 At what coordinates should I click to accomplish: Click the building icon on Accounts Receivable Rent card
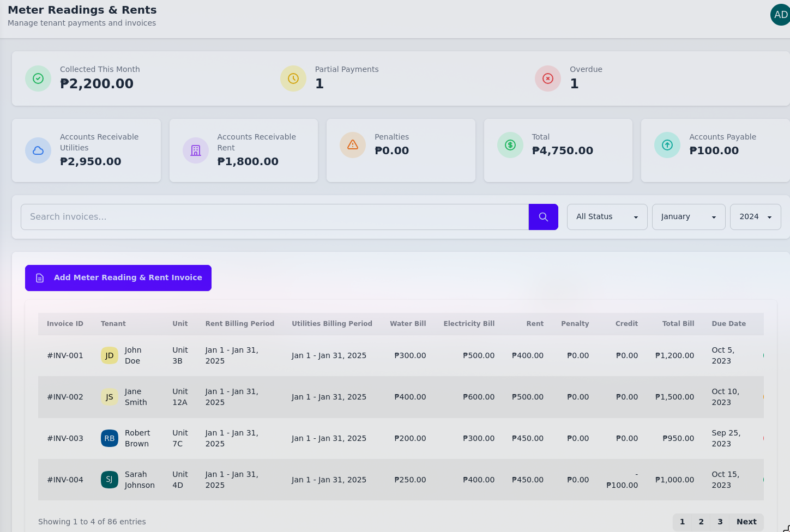(196, 150)
